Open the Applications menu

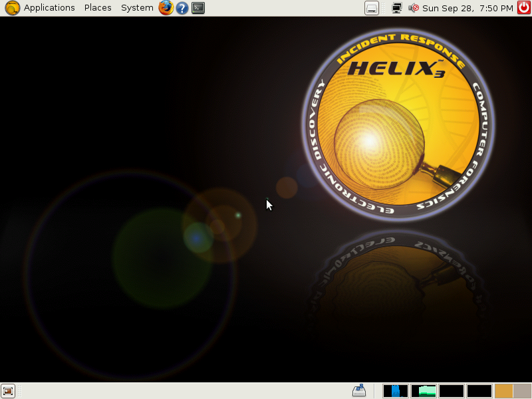(49, 8)
